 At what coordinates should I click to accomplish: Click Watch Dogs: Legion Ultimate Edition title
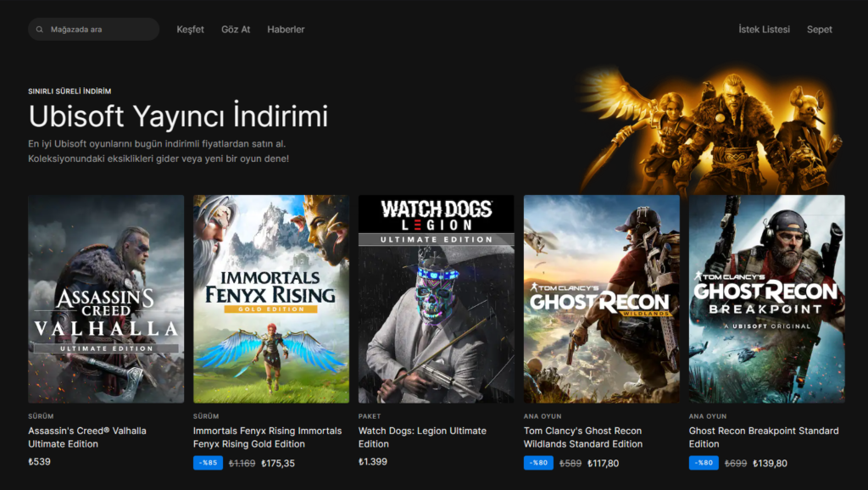pos(422,437)
